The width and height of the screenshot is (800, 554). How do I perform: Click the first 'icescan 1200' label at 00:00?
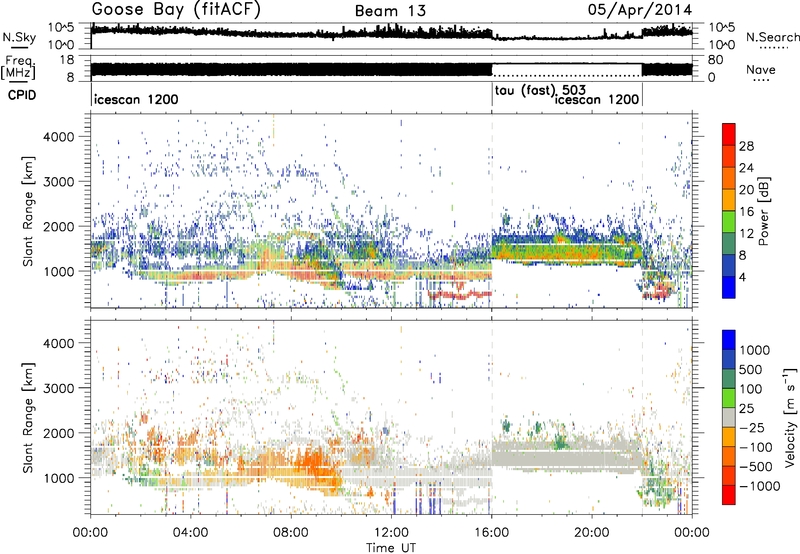[136, 99]
